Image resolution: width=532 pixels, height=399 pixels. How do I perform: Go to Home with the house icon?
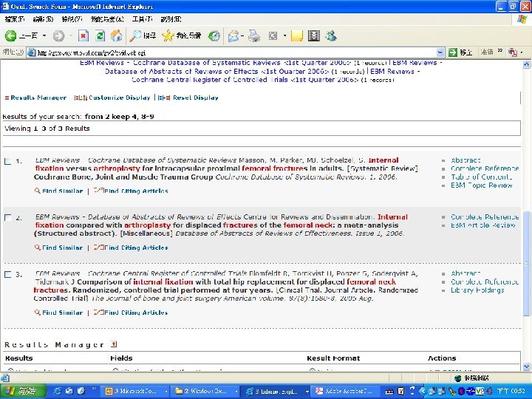[117, 35]
